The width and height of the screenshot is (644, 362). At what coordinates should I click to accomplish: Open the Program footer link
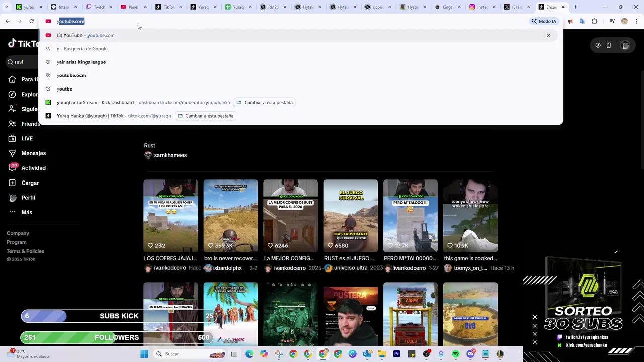point(16,242)
